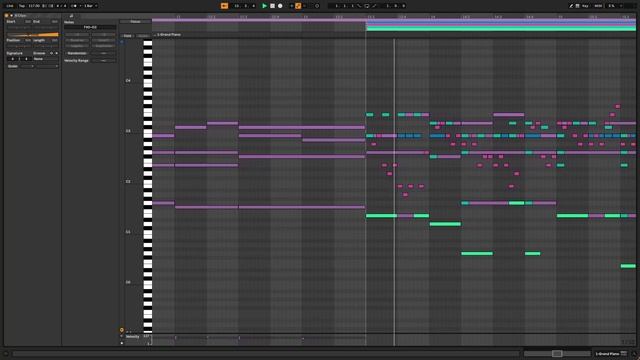Toggle the Scale highlight button next to Fold
This screenshot has width=640, height=360.
[143, 36]
